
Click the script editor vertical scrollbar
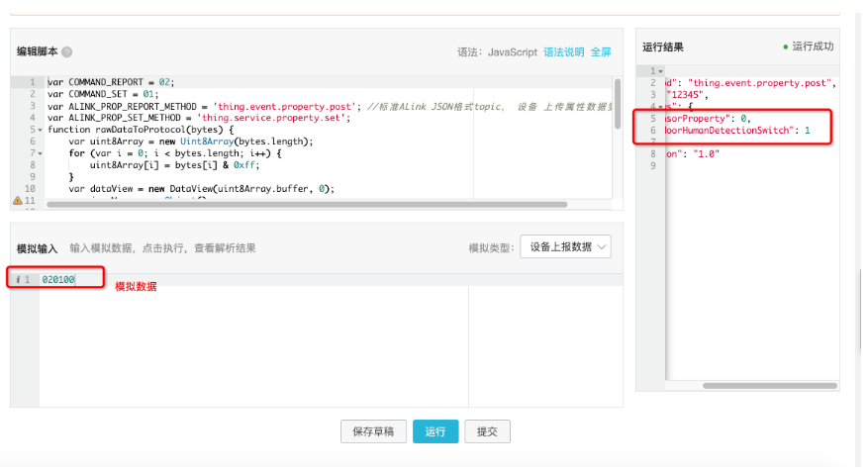point(618,104)
